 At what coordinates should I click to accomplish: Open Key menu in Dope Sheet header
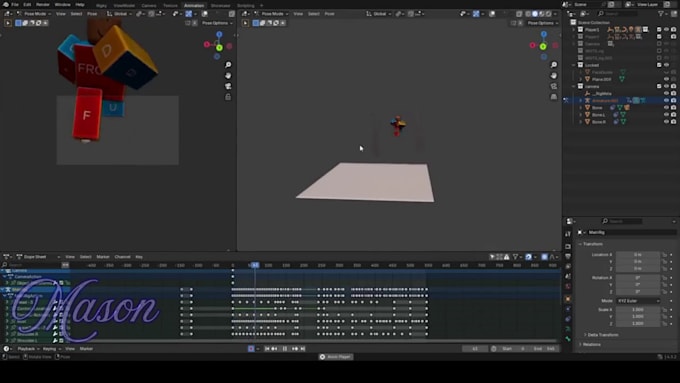139,257
